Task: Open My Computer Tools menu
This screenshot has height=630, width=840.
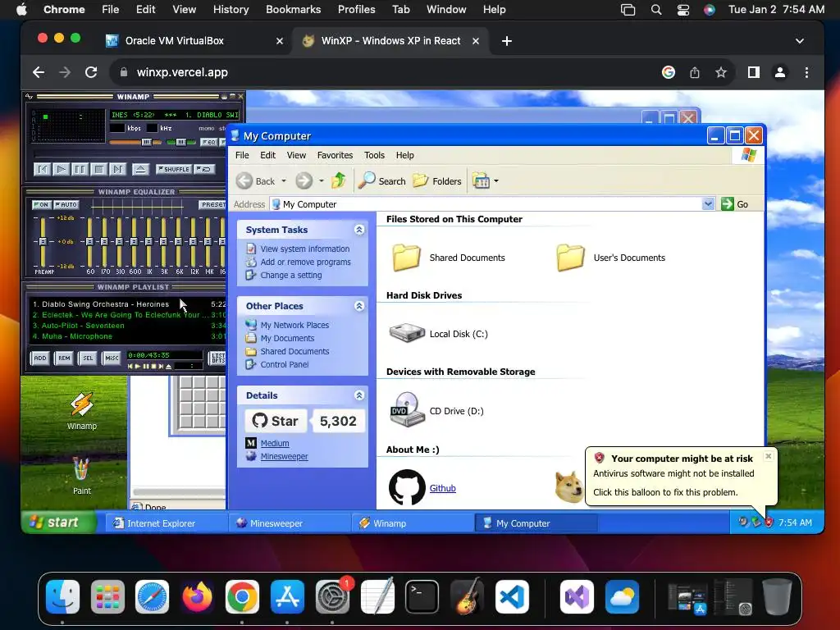Action: pos(374,155)
